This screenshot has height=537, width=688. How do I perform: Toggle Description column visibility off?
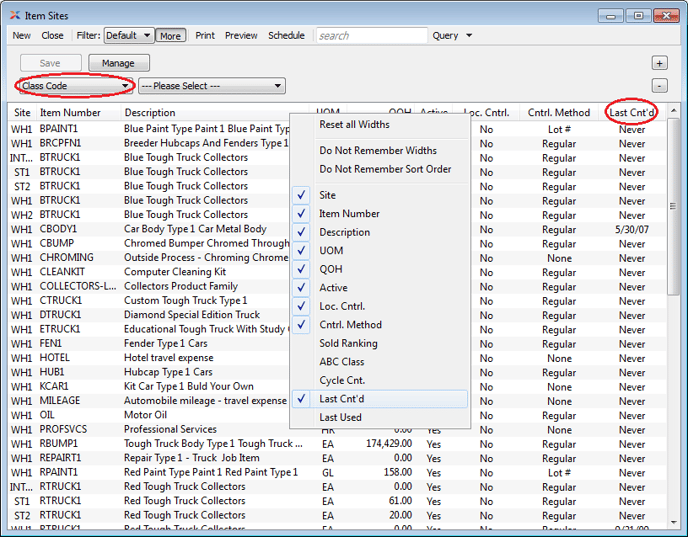(x=344, y=232)
